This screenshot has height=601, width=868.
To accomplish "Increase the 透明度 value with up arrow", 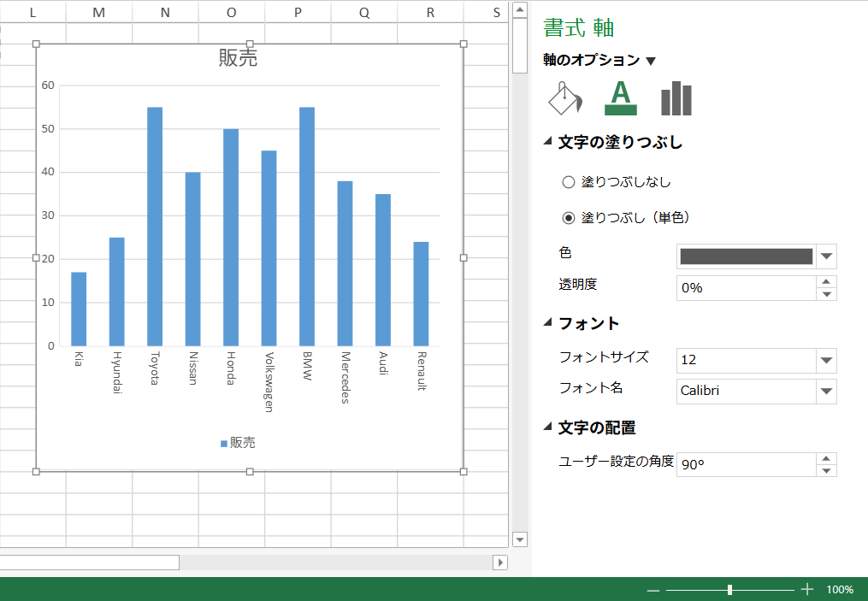I will [826, 282].
